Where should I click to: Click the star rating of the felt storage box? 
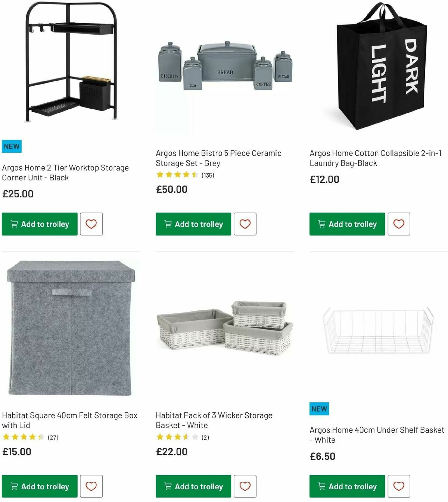pos(23,437)
